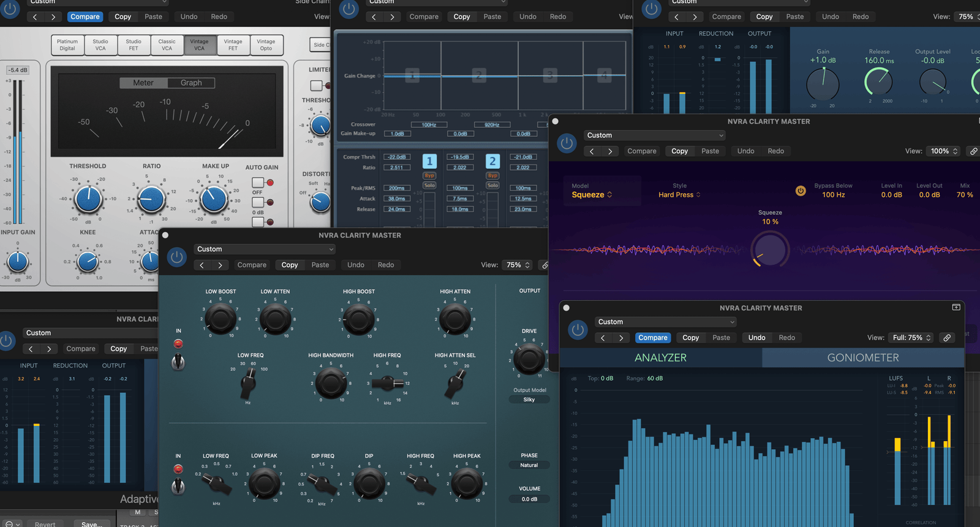Switch compressor display to Graph
This screenshot has width=980, height=527.
point(191,83)
